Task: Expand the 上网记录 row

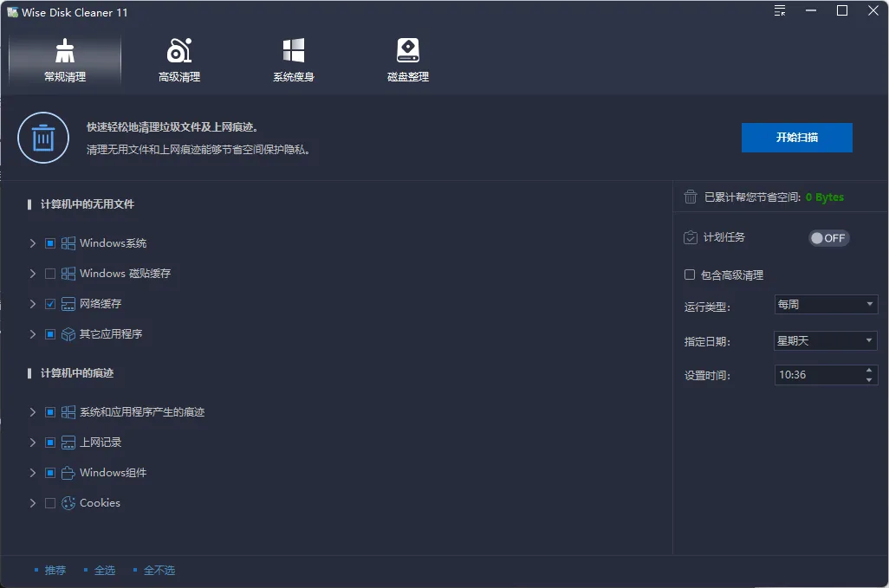Action: point(32,443)
